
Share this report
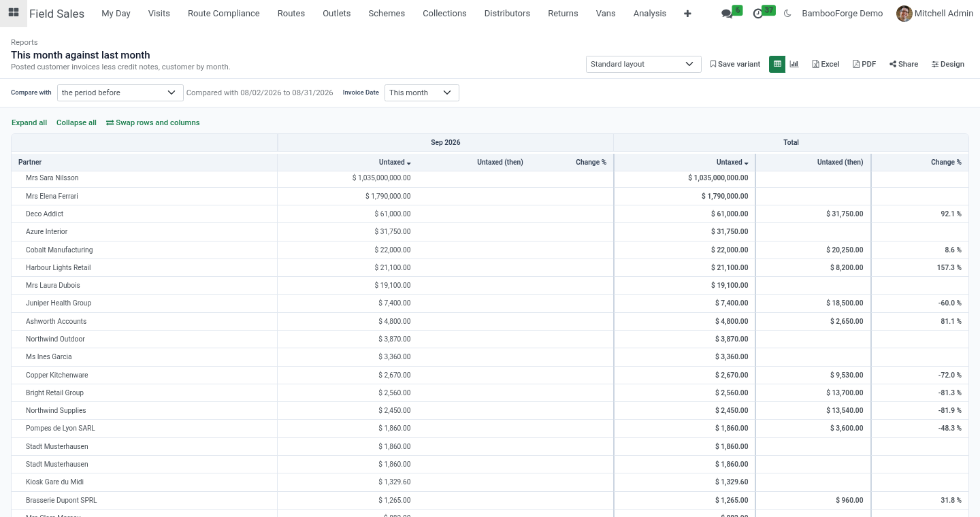click(904, 64)
